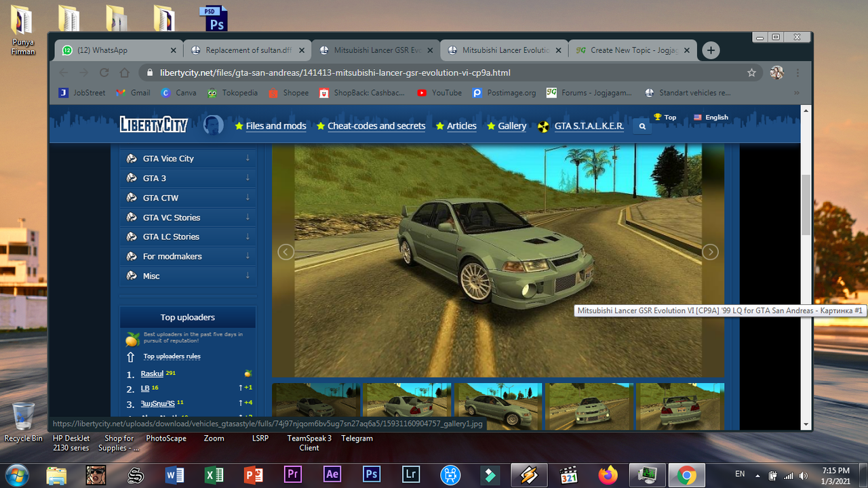This screenshot has width=868, height=488.
Task: Switch to the Create New Topic tab
Action: click(x=633, y=50)
